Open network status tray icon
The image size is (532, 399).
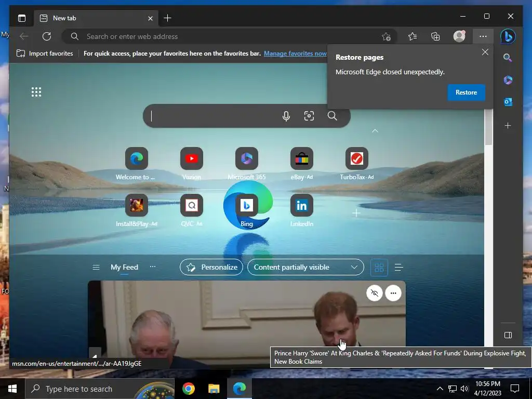[x=453, y=389]
